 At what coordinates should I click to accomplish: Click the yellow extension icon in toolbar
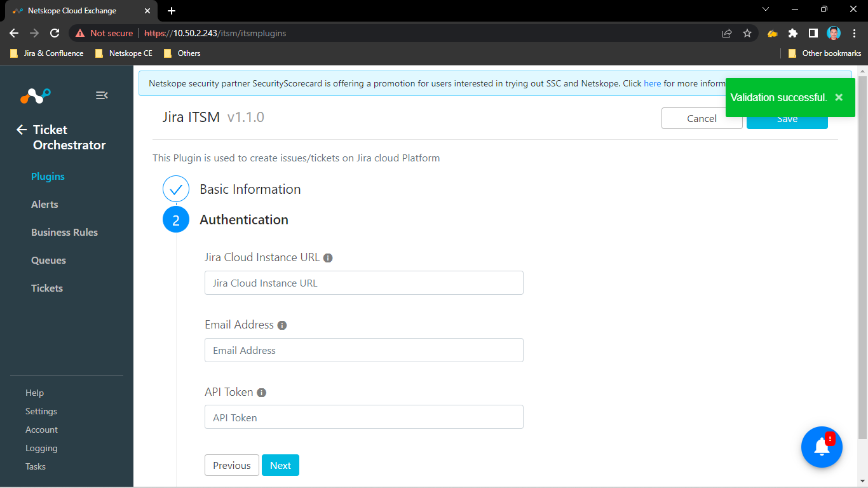pos(772,33)
